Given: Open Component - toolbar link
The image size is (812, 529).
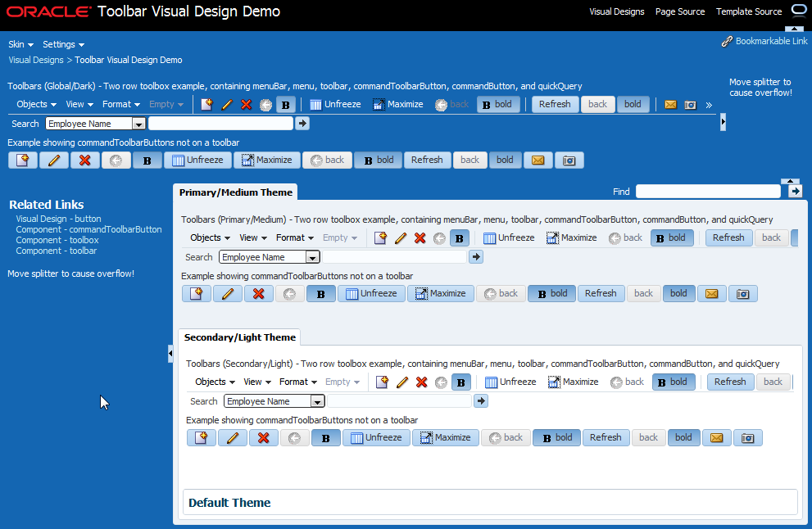Looking at the screenshot, I should [56, 251].
